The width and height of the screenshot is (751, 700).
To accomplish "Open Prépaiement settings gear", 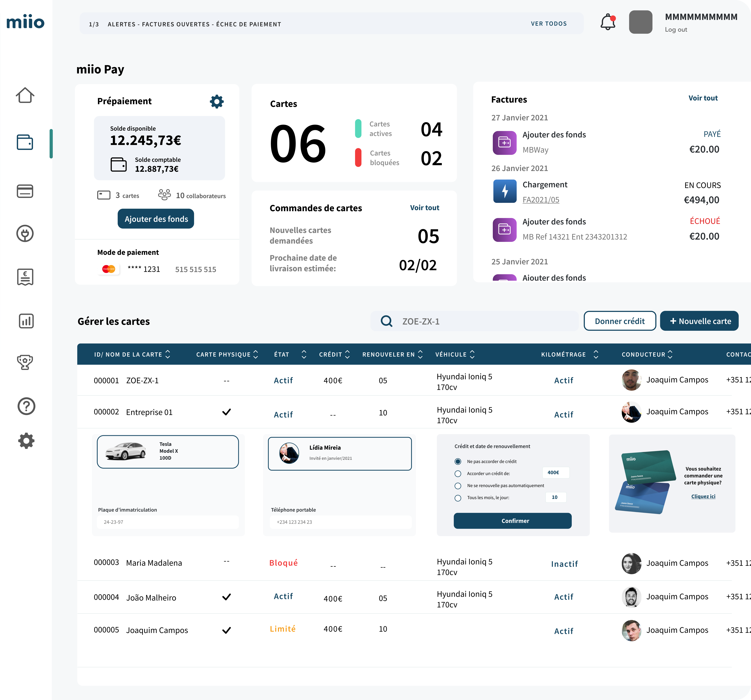I will tap(217, 101).
